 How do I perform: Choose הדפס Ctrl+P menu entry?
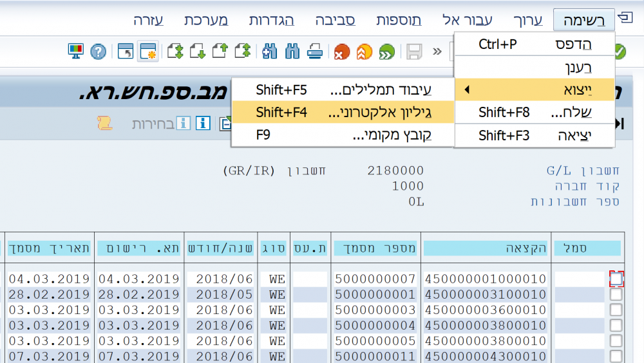coord(535,44)
